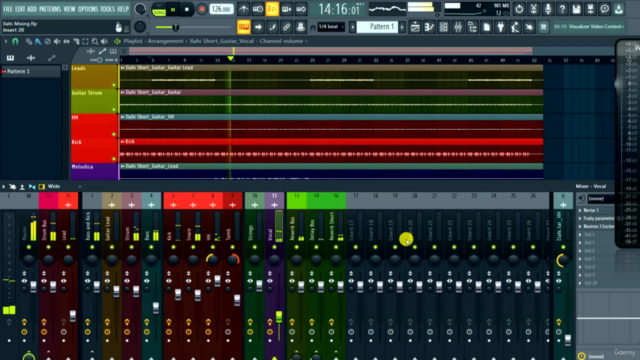
Task: Select the playlist zoom tool icon
Action: pyautogui.click(x=95, y=41)
